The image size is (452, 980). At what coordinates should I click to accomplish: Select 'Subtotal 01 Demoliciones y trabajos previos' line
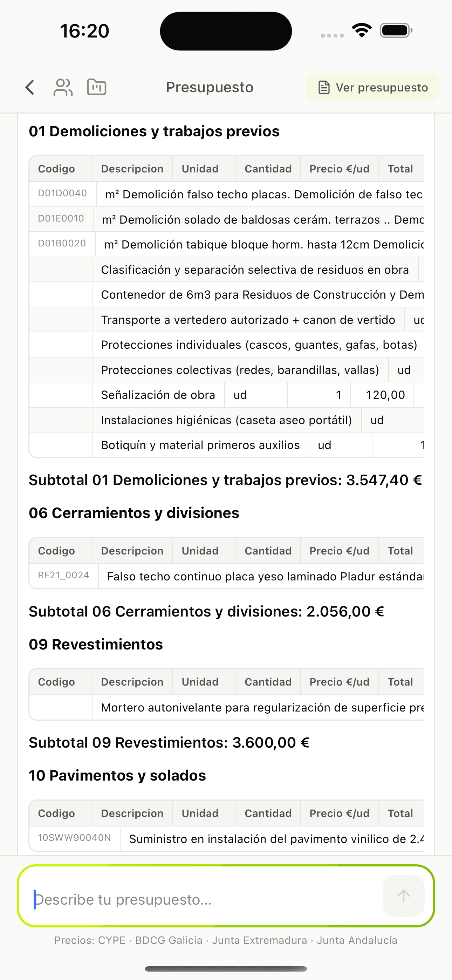[x=225, y=480]
